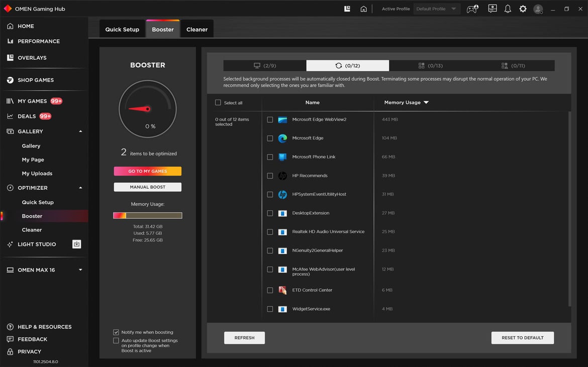Open the notifications bell
Screen dimensions: 588x367
click(x=508, y=9)
